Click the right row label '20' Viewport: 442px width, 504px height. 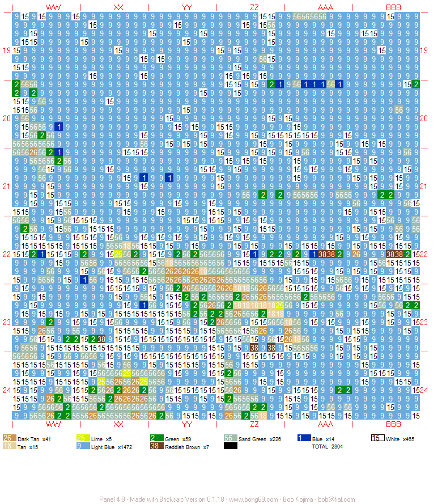tap(424, 118)
